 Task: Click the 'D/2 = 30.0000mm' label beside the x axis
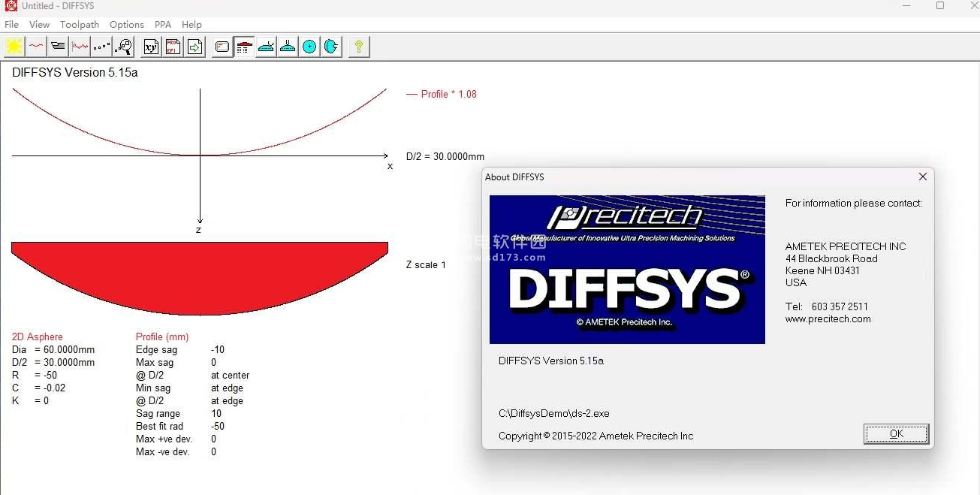click(445, 157)
